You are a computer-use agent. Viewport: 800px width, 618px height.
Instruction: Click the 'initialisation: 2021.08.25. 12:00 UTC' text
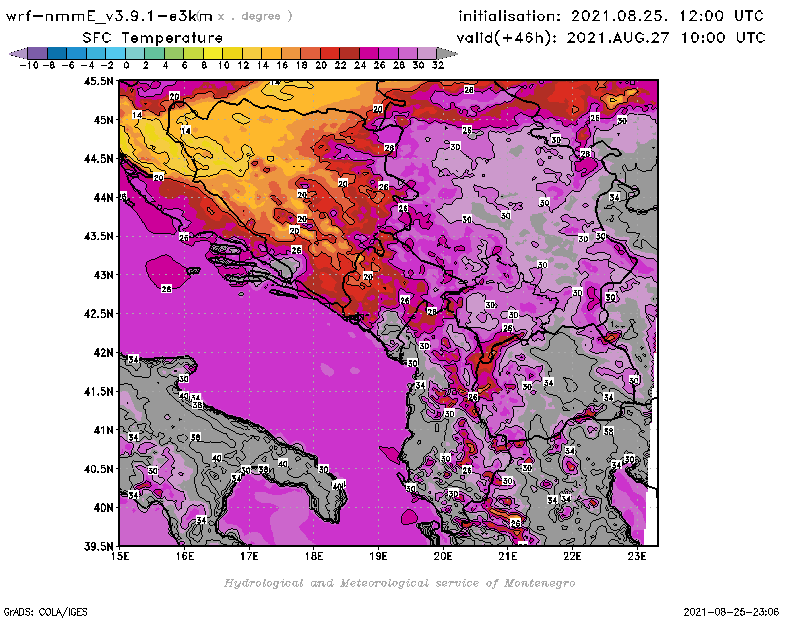tap(611, 16)
